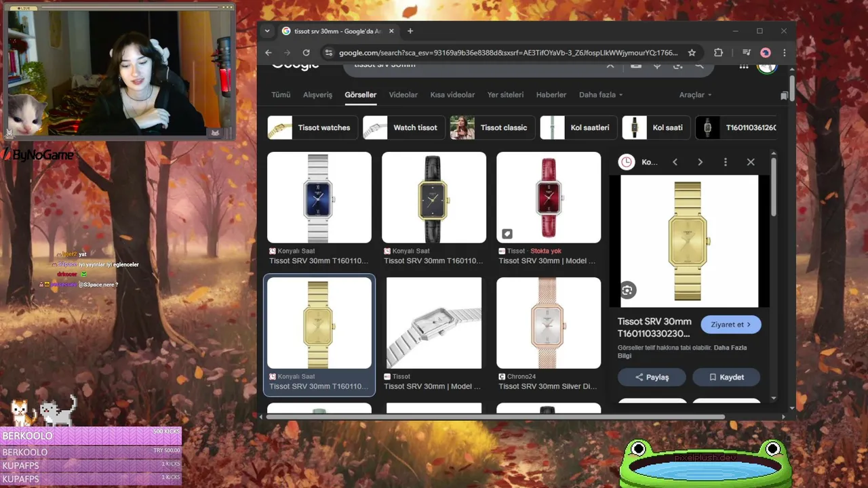Switch to the Videolar tab

point(403,95)
